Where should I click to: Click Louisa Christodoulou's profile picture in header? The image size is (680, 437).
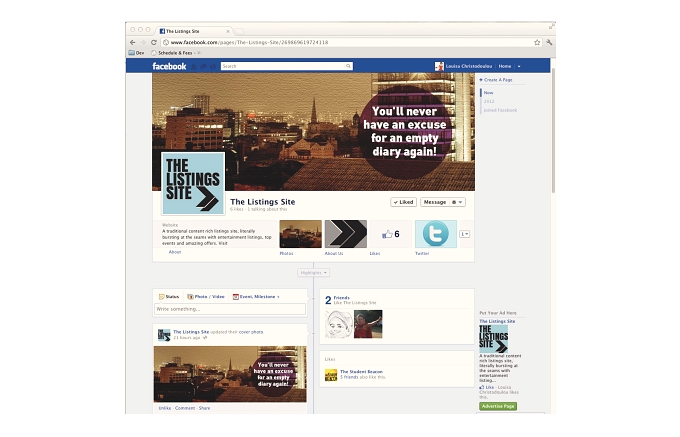[439, 66]
